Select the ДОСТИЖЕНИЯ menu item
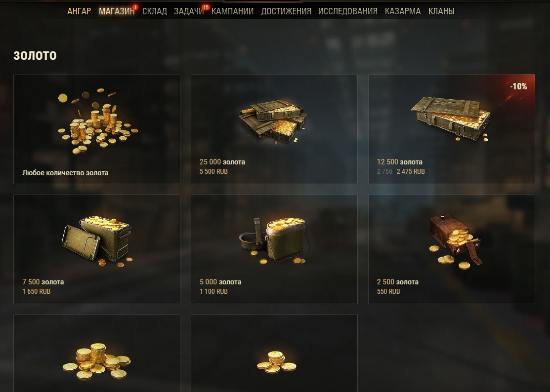Viewport: 550px width, 392px height. click(286, 11)
